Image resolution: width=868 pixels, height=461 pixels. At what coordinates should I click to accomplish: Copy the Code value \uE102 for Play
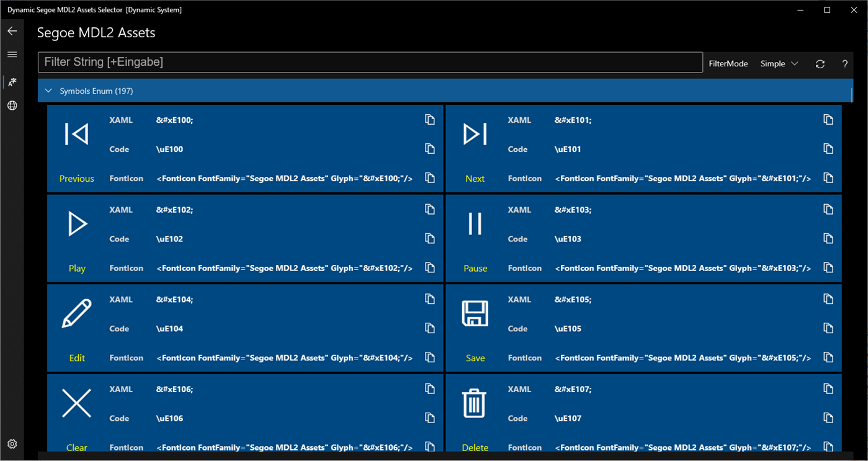(429, 239)
